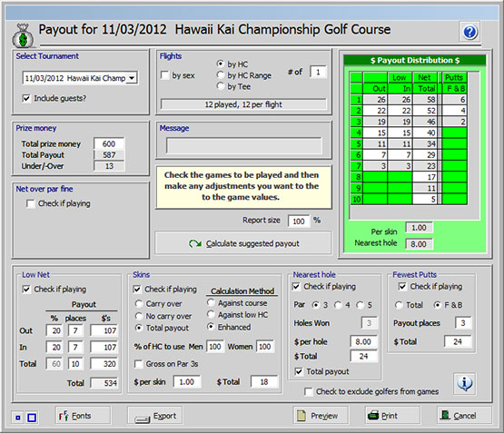Toggle the Include guests checkbox
The width and height of the screenshot is (504, 433).
(26, 98)
